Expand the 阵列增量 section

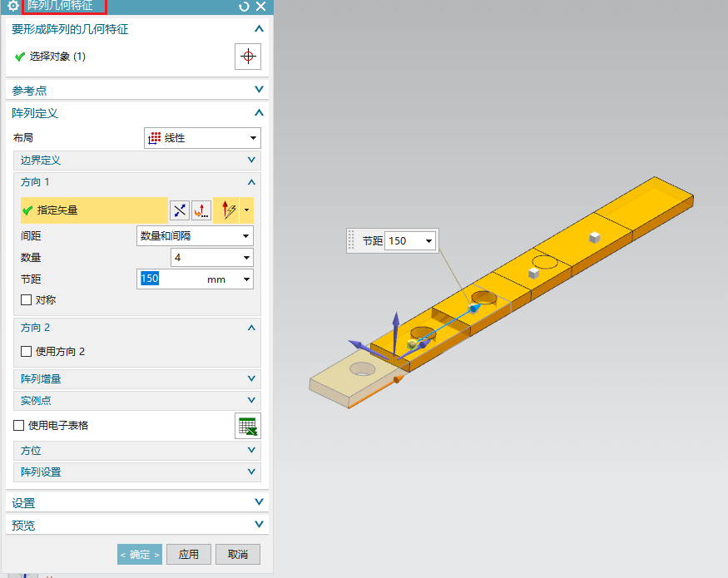pyautogui.click(x=251, y=378)
